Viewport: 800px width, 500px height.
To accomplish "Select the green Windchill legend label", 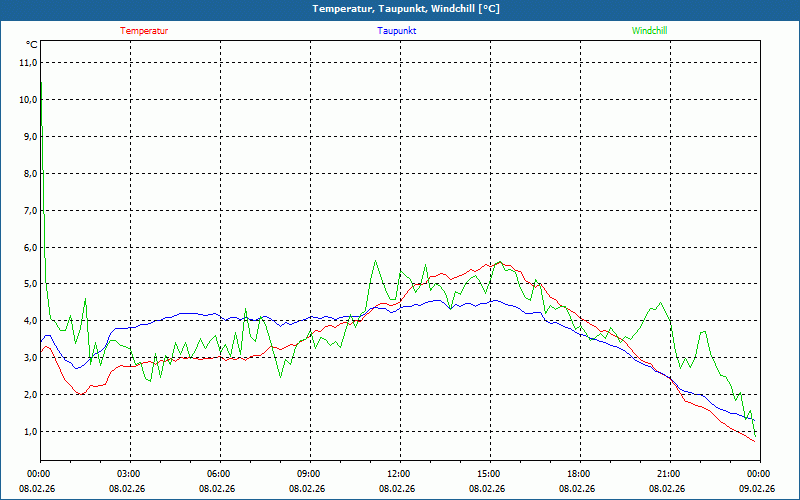I will coord(650,30).
